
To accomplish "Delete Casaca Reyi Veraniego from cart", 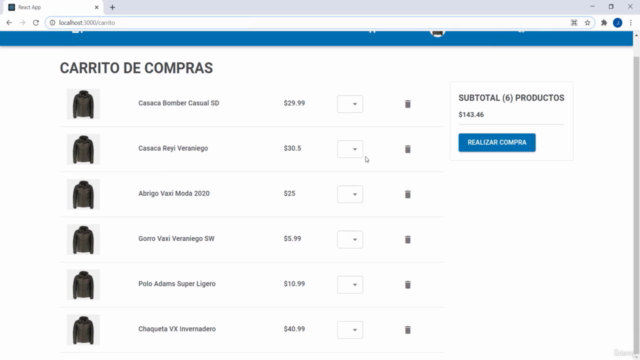I will pos(407,149).
